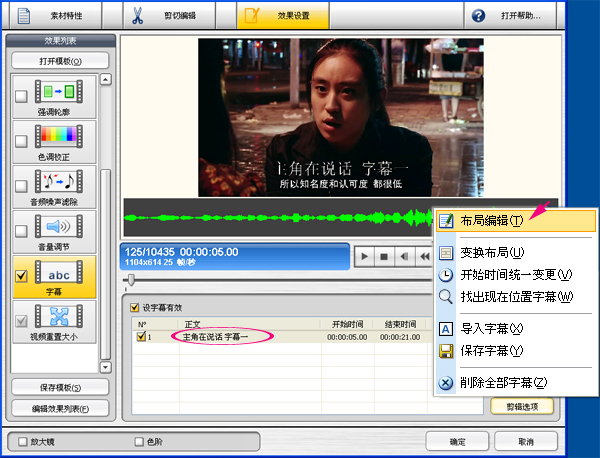The width and height of the screenshot is (600, 458).
Task: Select the 效果设置 tab
Action: [283, 15]
